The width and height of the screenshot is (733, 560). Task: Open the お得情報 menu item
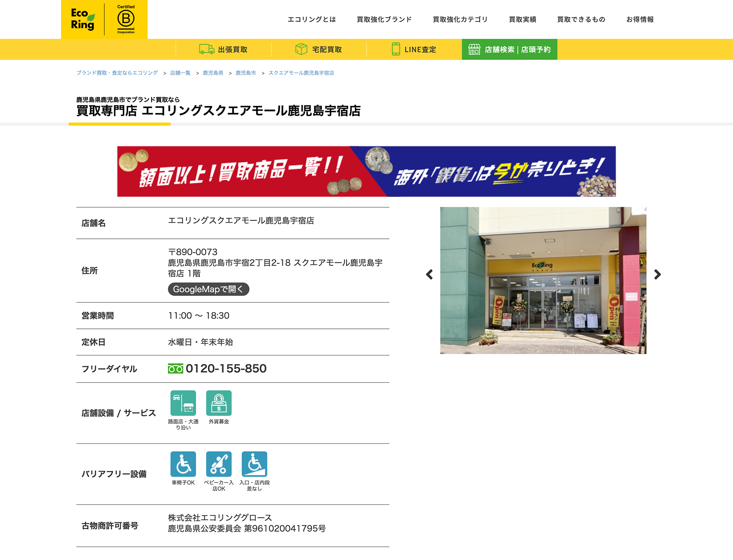pos(640,19)
